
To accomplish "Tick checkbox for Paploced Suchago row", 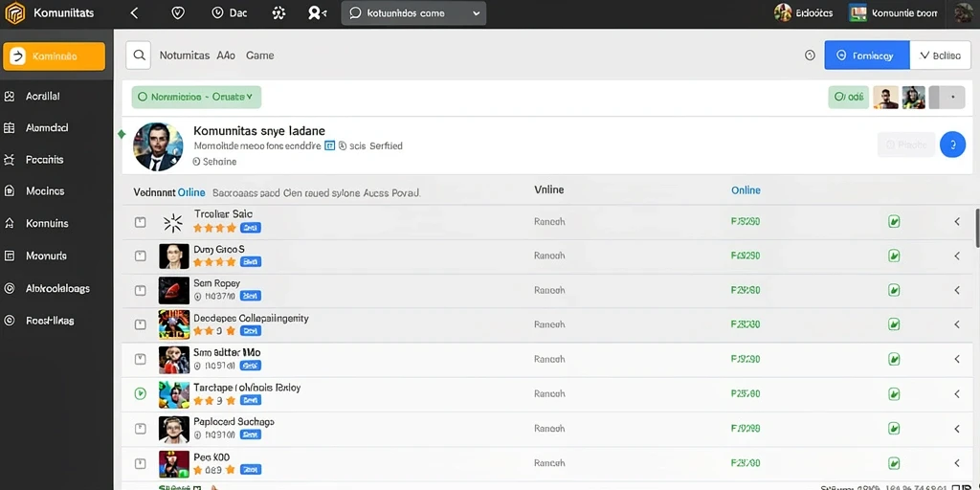I will [x=141, y=429].
